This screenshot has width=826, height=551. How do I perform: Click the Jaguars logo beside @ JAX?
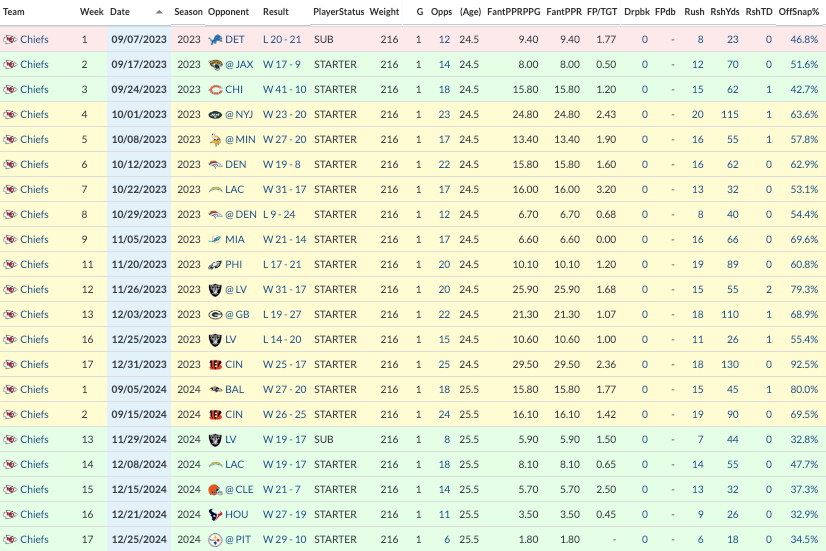(215, 64)
